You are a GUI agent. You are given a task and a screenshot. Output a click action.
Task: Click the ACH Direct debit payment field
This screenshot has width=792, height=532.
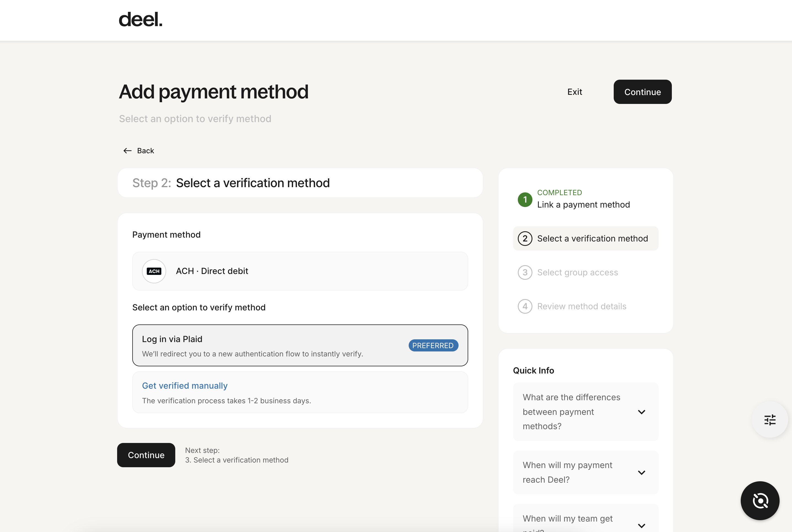coord(300,271)
